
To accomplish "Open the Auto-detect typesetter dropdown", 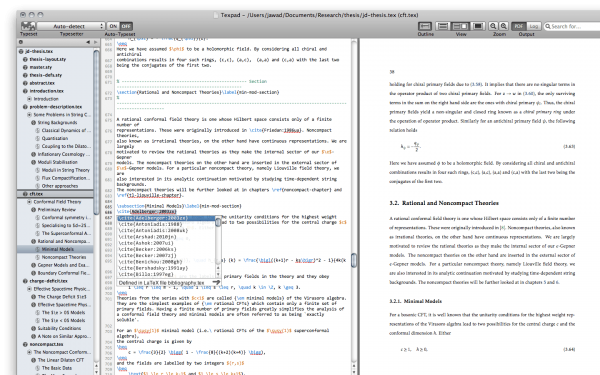I will click(71, 26).
